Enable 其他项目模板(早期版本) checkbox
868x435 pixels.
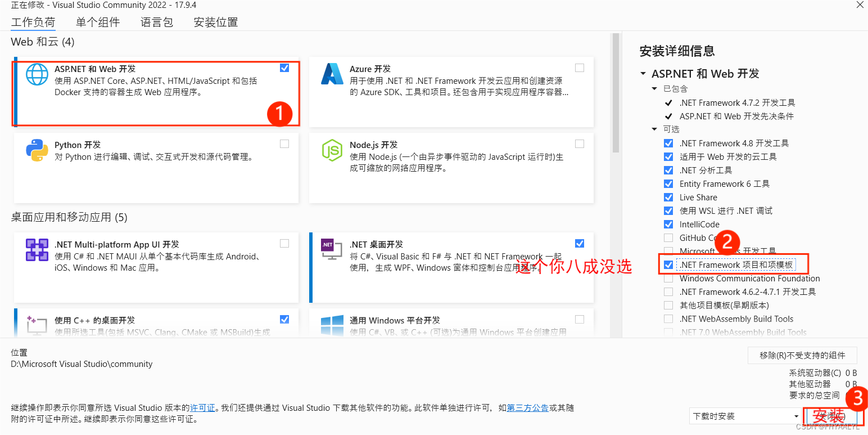668,306
